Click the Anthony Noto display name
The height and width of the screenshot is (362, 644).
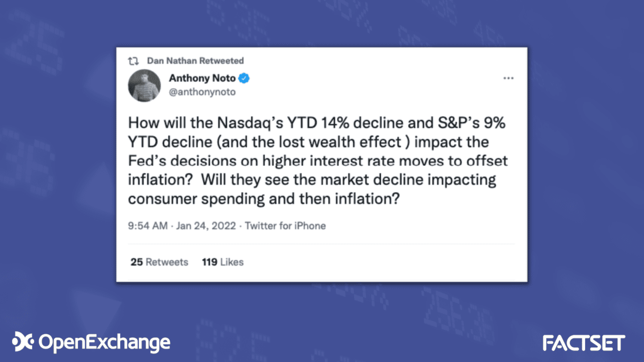click(202, 78)
